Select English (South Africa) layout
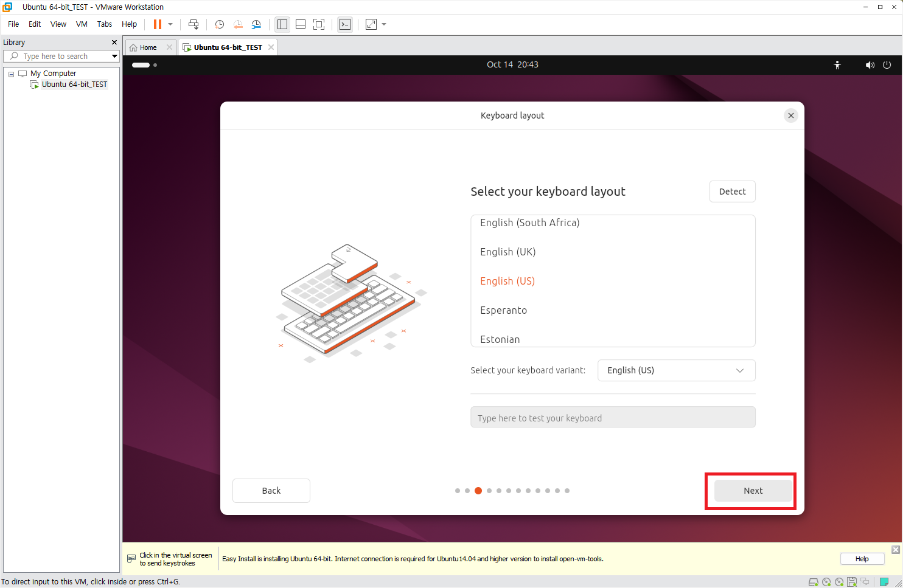 pos(613,223)
